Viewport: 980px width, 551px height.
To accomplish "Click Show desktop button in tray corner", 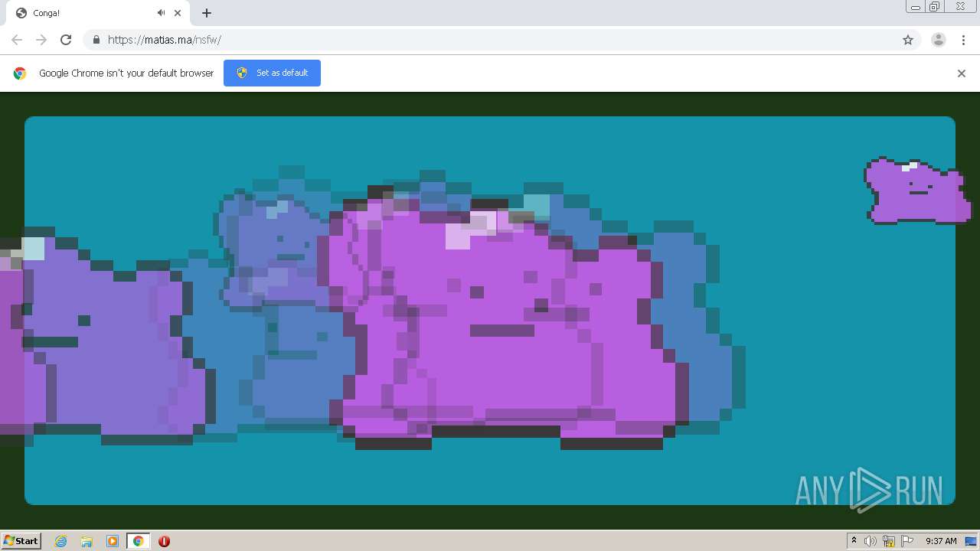I will point(972,541).
